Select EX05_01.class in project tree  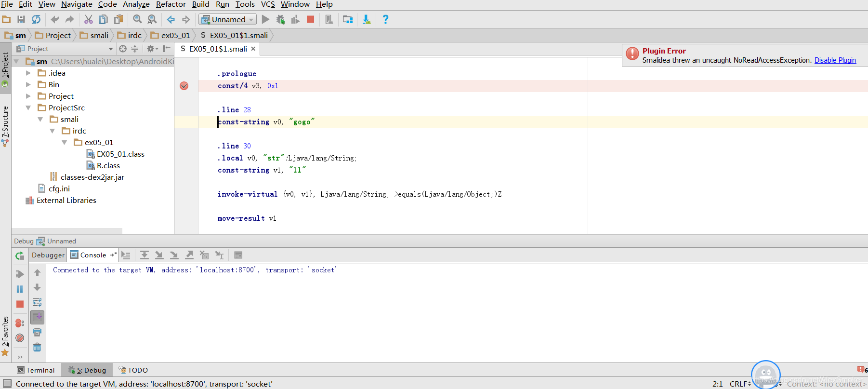point(115,154)
